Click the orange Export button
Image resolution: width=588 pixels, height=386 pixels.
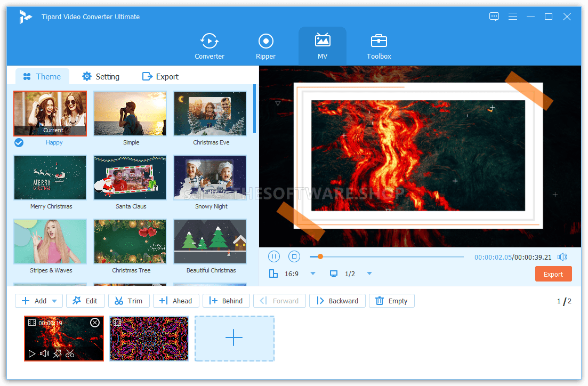coord(553,274)
